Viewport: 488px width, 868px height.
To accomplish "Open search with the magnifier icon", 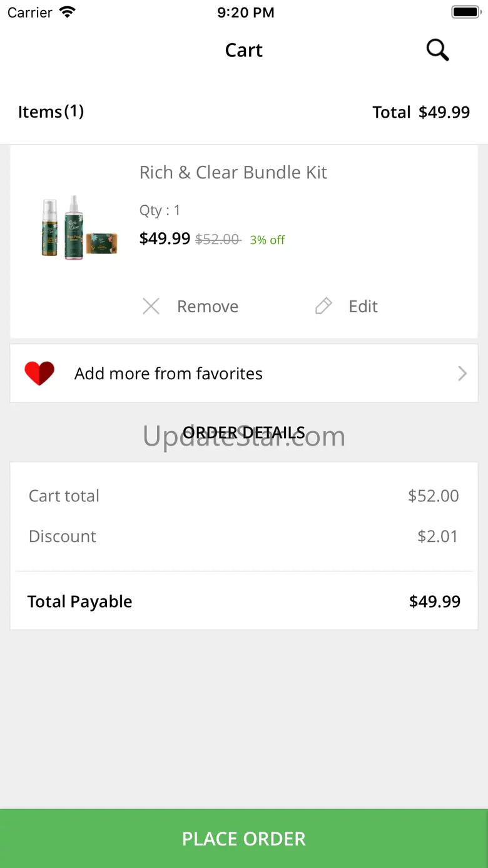I will coord(438,49).
